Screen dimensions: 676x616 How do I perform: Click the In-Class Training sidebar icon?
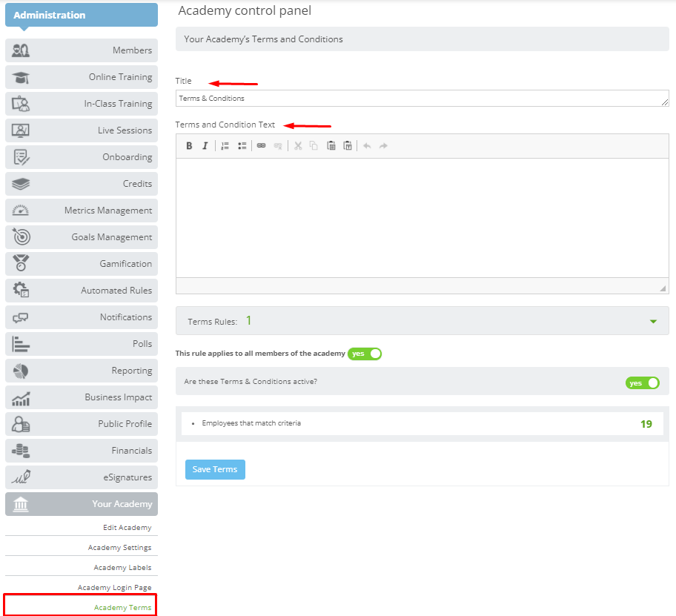(21, 104)
